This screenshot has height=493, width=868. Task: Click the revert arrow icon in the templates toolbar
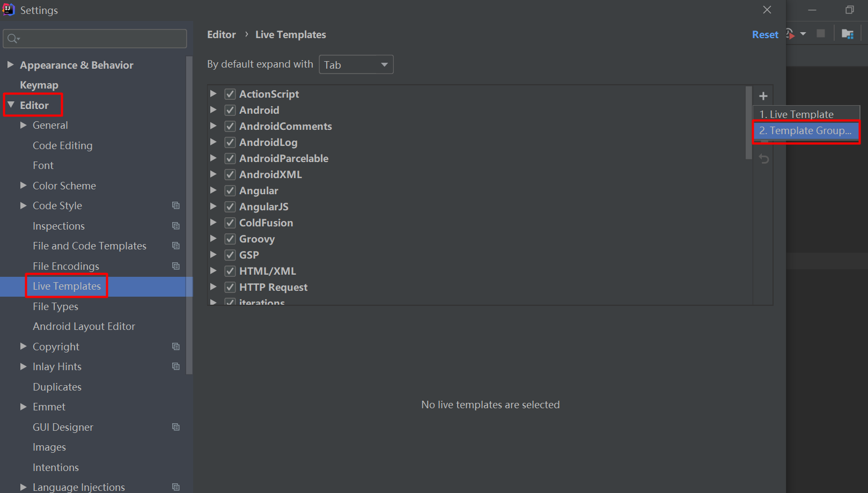pyautogui.click(x=764, y=159)
